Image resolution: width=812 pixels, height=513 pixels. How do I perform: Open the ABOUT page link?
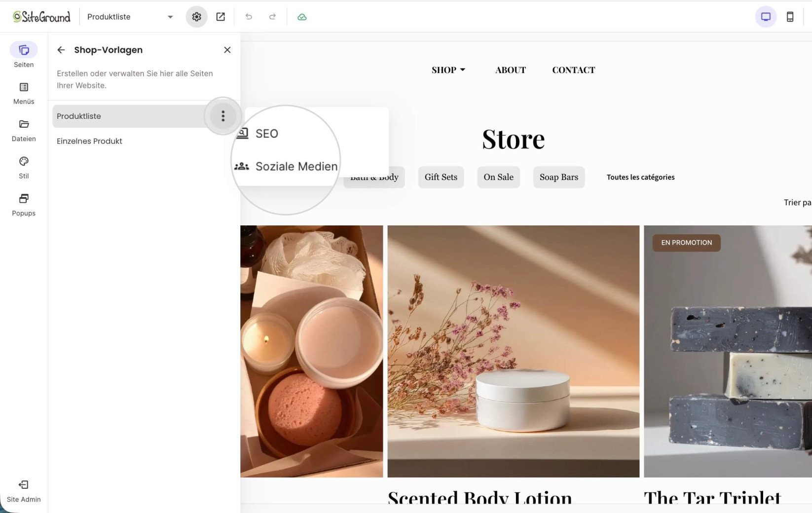tap(511, 70)
